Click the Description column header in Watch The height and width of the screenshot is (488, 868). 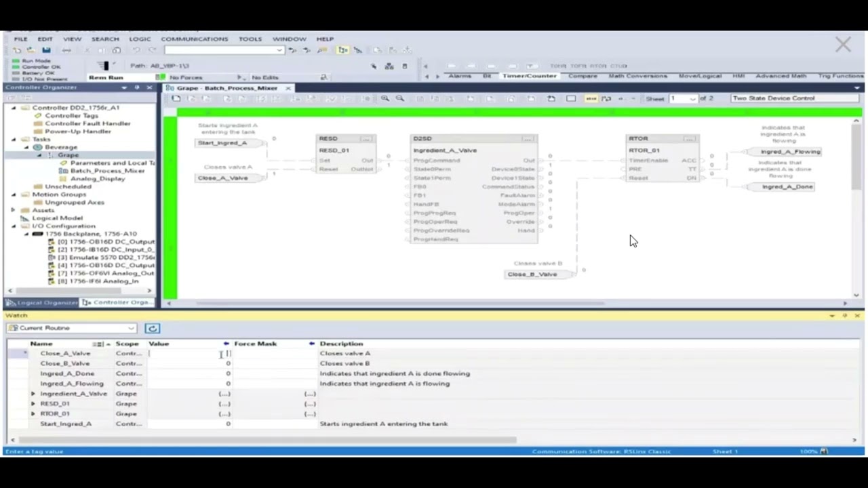point(341,344)
